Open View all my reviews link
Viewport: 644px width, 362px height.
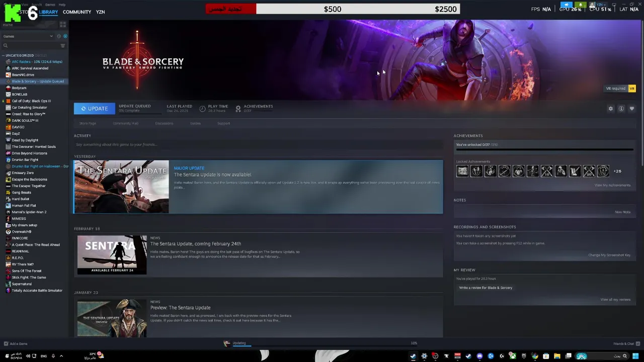[615, 300]
